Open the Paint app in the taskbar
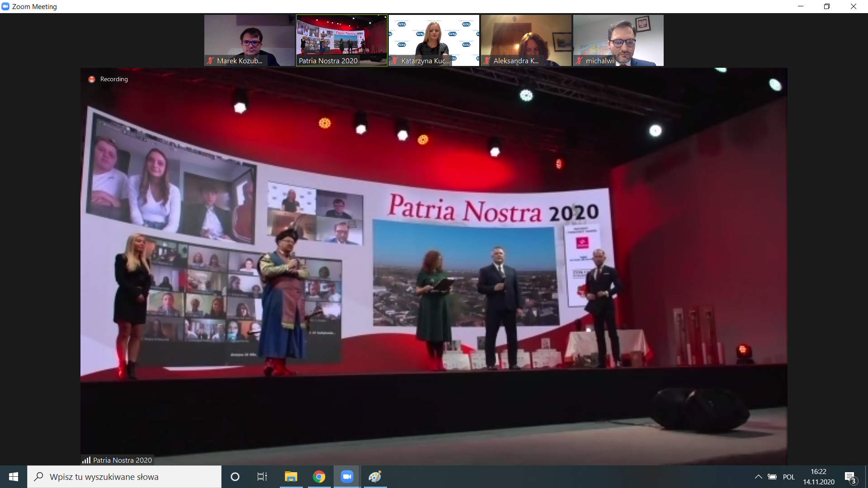The height and width of the screenshot is (488, 868). (375, 477)
